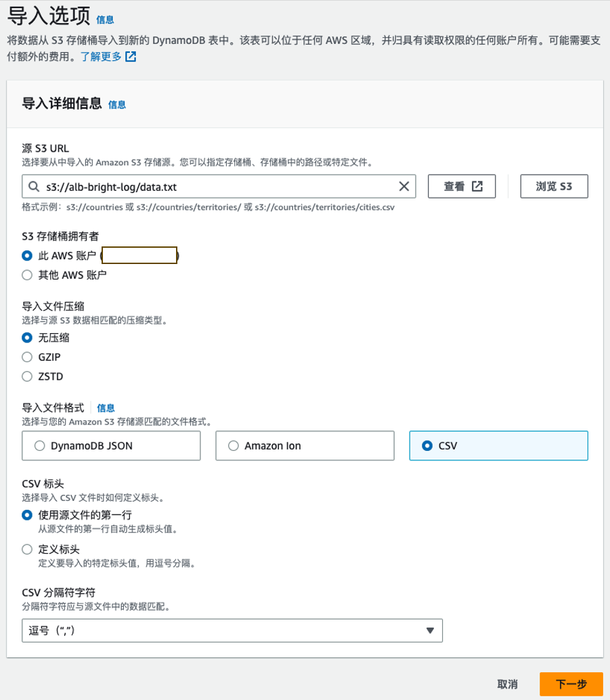Select Amazon Ion file format
The height and width of the screenshot is (700, 610).
coord(305,445)
